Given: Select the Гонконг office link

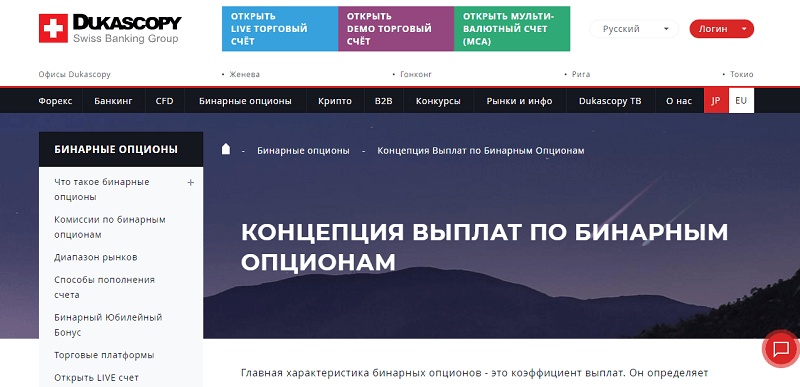Looking at the screenshot, I should (416, 74).
